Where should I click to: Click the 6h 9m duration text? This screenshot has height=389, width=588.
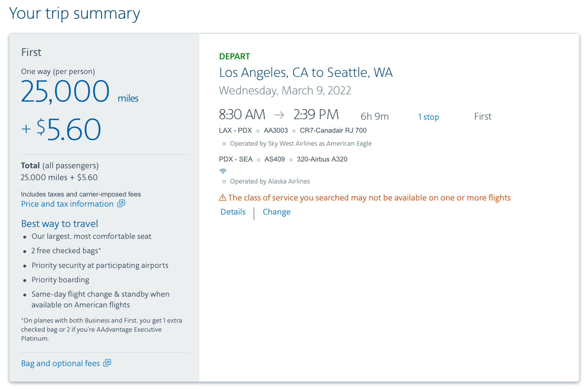tap(373, 116)
